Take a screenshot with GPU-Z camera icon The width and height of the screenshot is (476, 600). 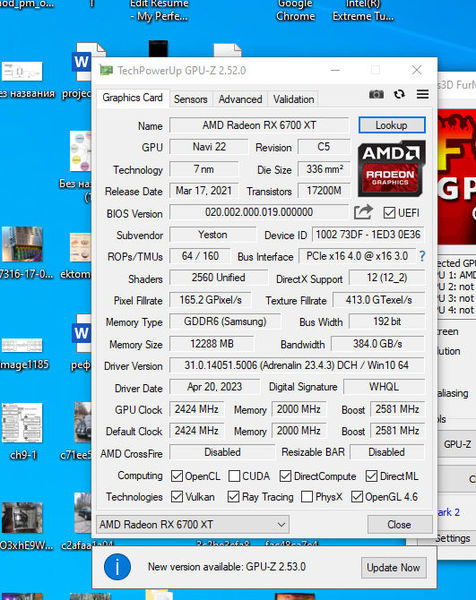coord(376,94)
